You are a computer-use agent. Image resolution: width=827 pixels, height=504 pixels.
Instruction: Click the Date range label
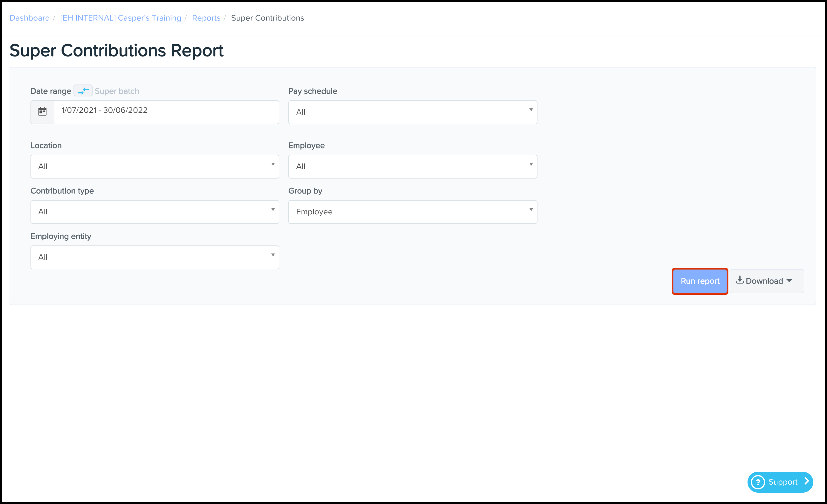click(51, 91)
